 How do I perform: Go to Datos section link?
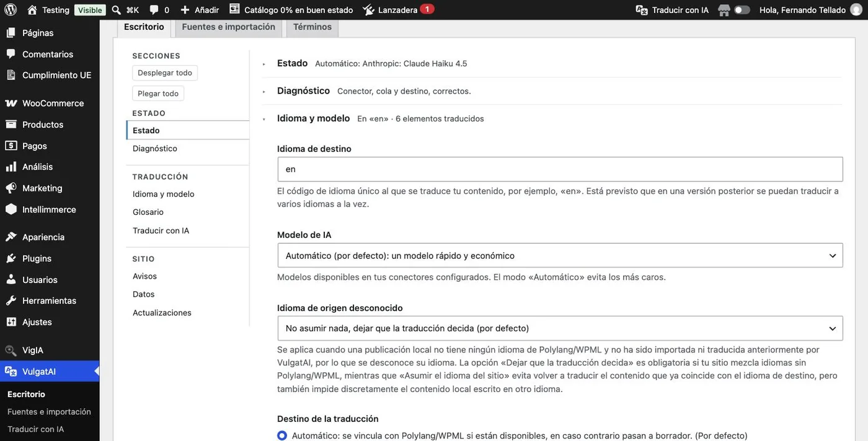coord(144,294)
